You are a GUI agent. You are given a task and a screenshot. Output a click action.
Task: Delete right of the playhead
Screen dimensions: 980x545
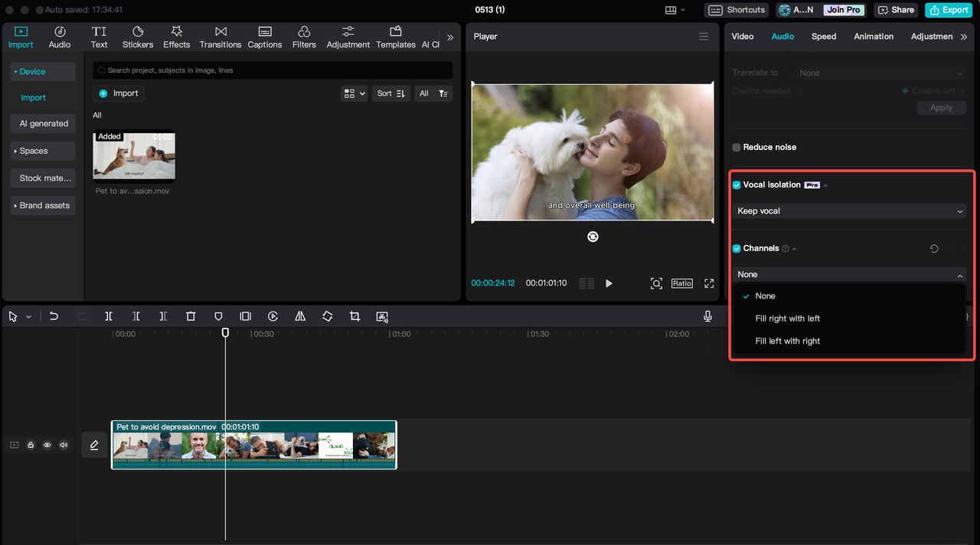point(163,316)
